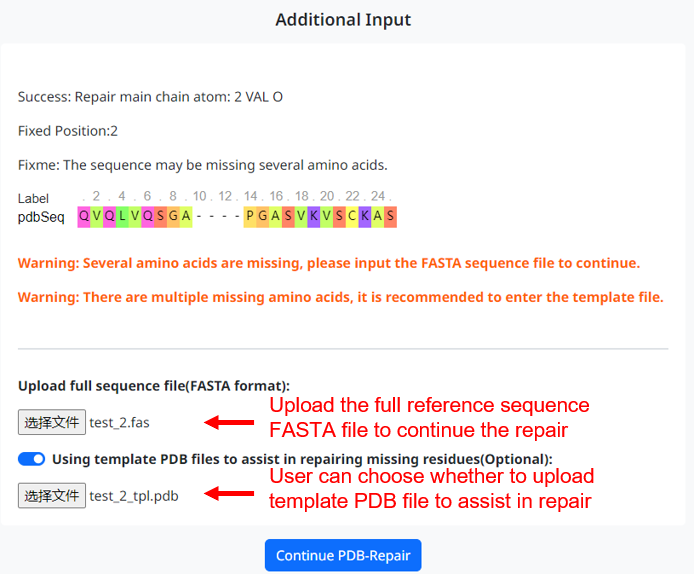Click the 'Upload full sequence file' label
Screen dimensions: 694x574
(154, 386)
